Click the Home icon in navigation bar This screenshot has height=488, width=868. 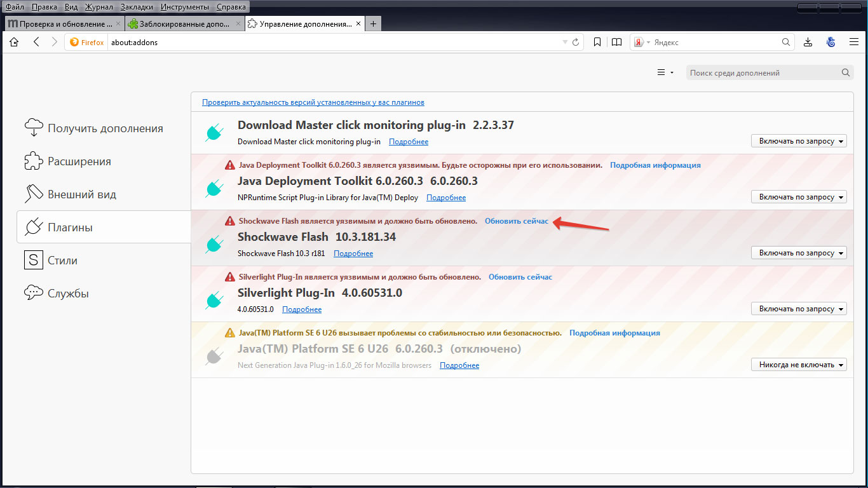pyautogui.click(x=14, y=42)
